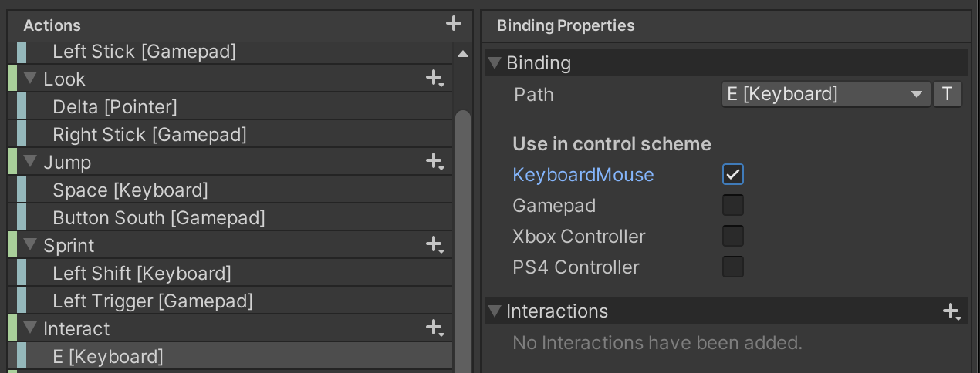Tick the PS4 Controller scheme checkbox
This screenshot has height=373, width=980.
[733, 267]
